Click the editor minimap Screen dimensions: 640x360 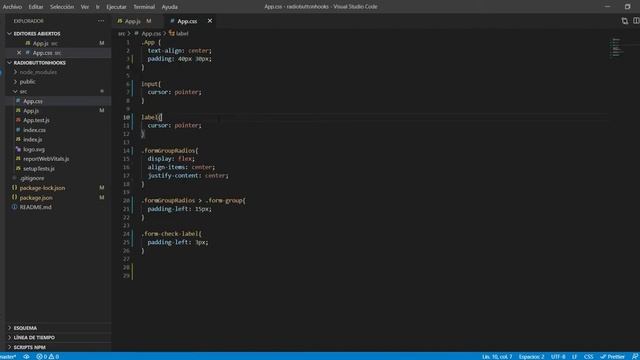[616, 47]
